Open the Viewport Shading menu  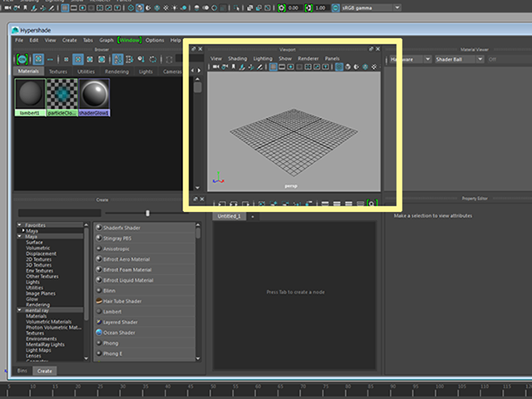238,58
